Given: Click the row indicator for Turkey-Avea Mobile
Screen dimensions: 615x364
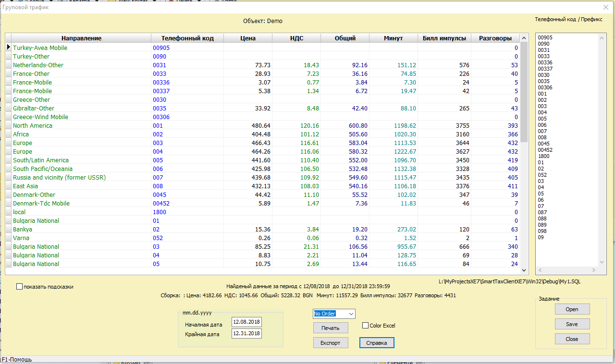Looking at the screenshot, I should pyautogui.click(x=8, y=48).
